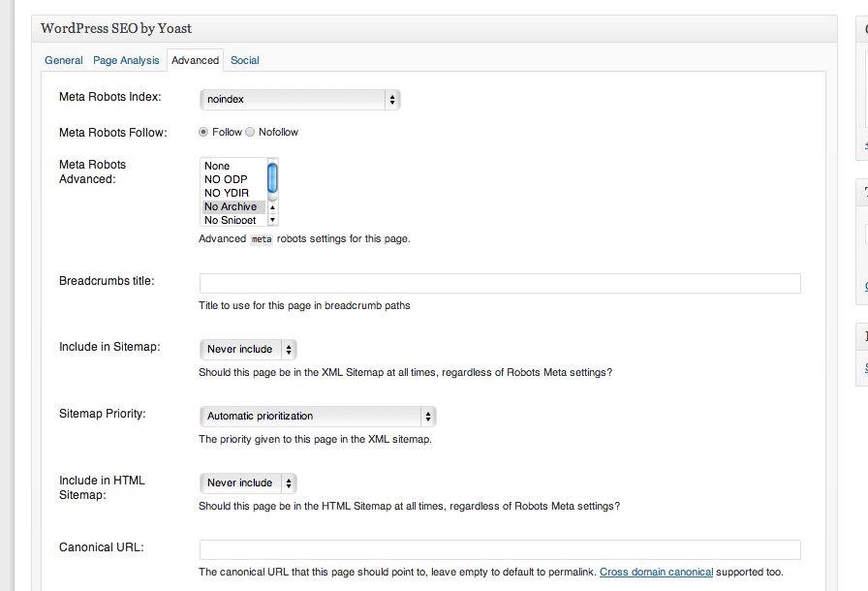Viewport: 868px width, 591px height.
Task: Open the Include in HTML Sitemap dropdown
Action: point(248,482)
